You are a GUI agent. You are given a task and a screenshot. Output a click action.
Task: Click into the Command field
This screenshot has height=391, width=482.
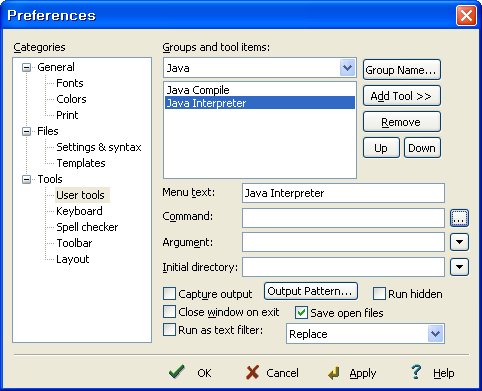pos(343,218)
